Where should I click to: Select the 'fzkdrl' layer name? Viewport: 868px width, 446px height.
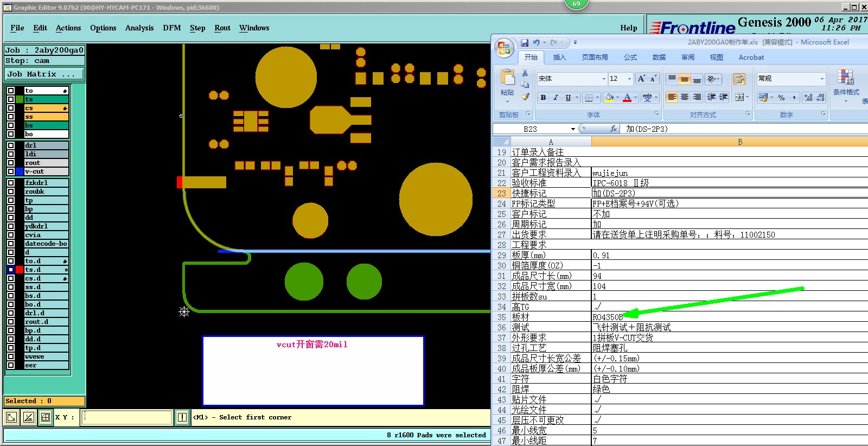46,183
